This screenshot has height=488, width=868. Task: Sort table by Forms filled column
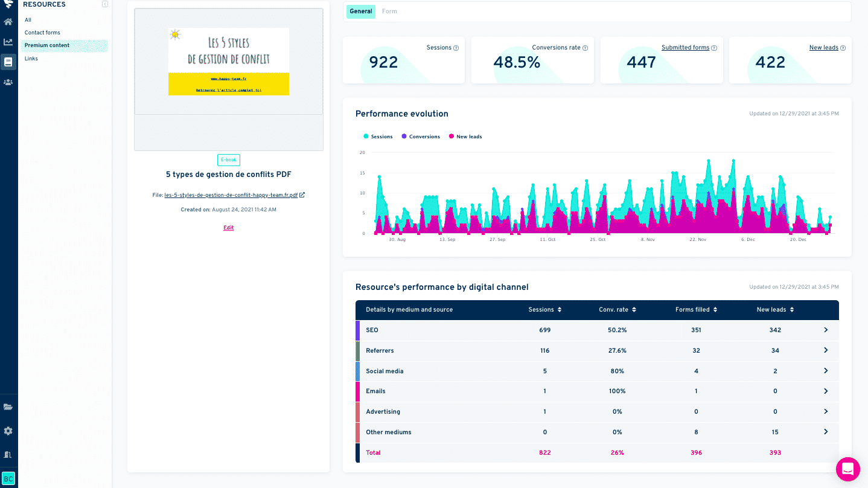[715, 310]
